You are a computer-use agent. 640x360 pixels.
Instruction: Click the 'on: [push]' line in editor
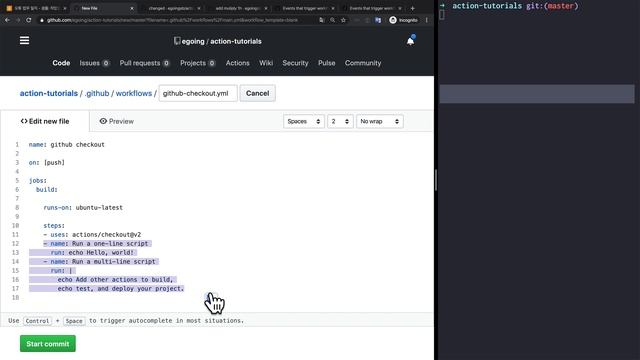[47, 162]
